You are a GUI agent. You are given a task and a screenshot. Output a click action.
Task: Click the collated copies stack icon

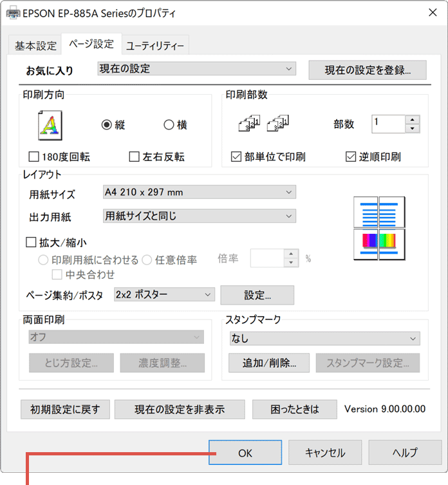coord(249,124)
